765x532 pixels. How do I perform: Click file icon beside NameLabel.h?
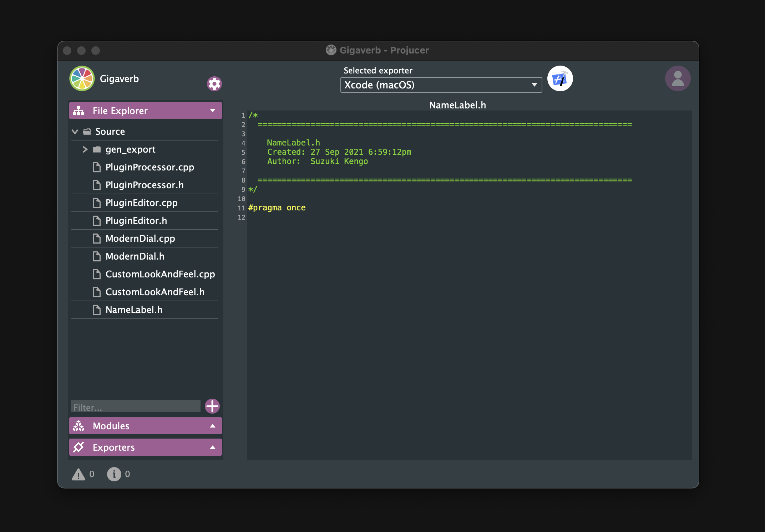click(97, 310)
